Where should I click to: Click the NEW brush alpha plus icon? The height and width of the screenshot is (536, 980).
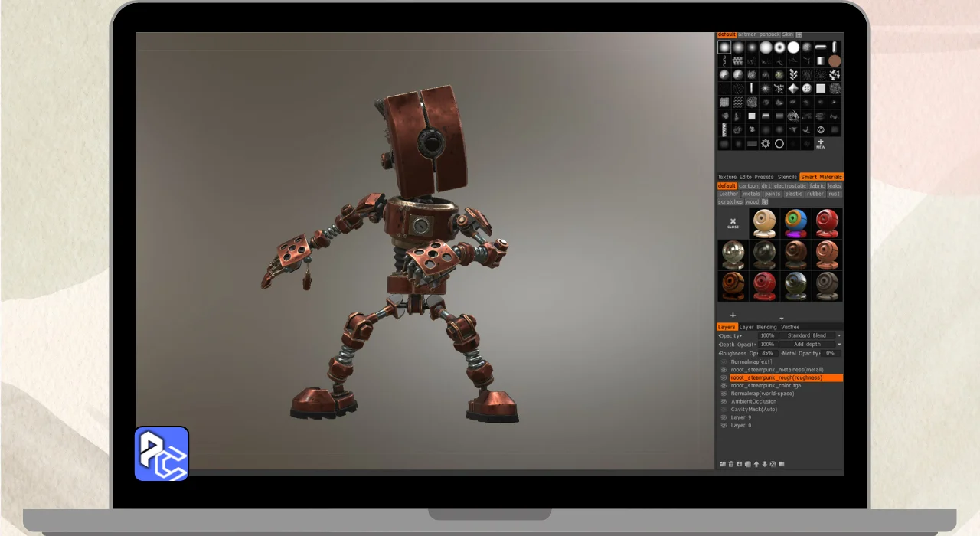click(820, 143)
